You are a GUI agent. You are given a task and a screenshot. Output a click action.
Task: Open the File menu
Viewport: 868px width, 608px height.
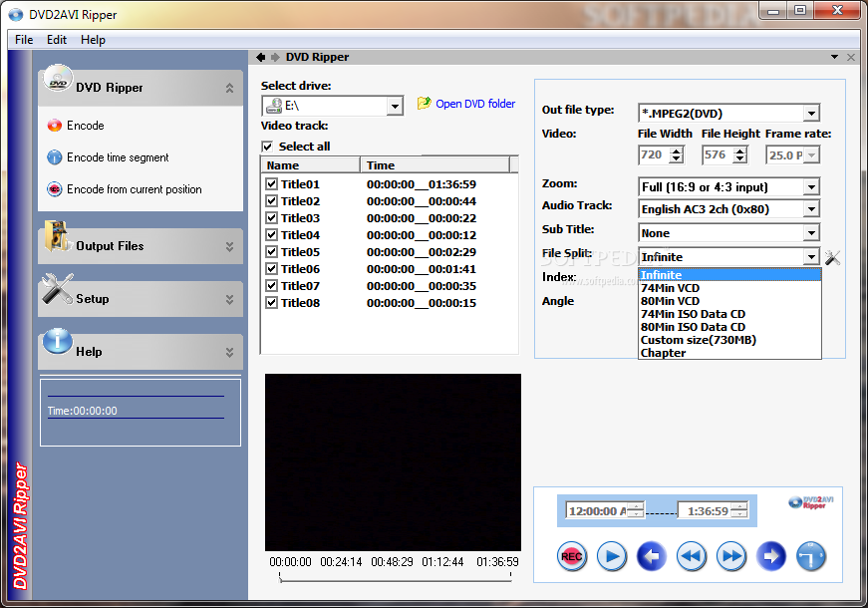tap(24, 40)
